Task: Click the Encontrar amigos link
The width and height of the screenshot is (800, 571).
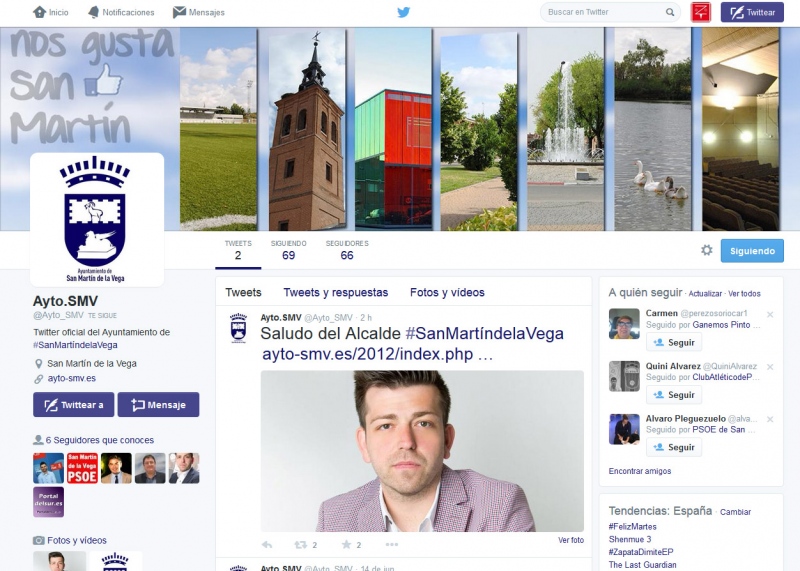Action: tap(640, 471)
